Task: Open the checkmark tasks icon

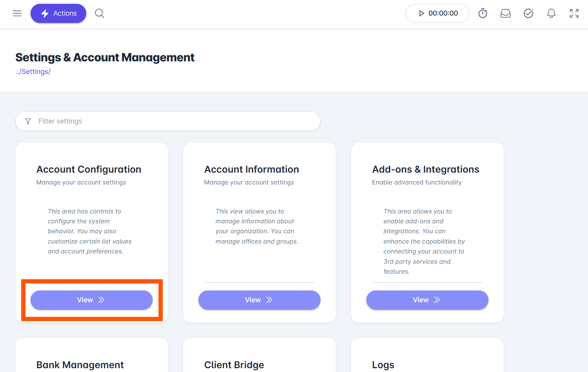Action: 528,13
